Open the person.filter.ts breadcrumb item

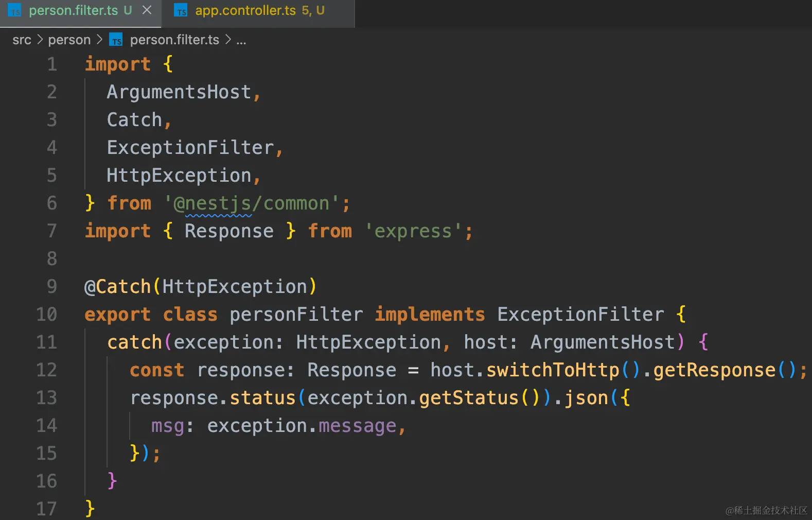point(174,40)
